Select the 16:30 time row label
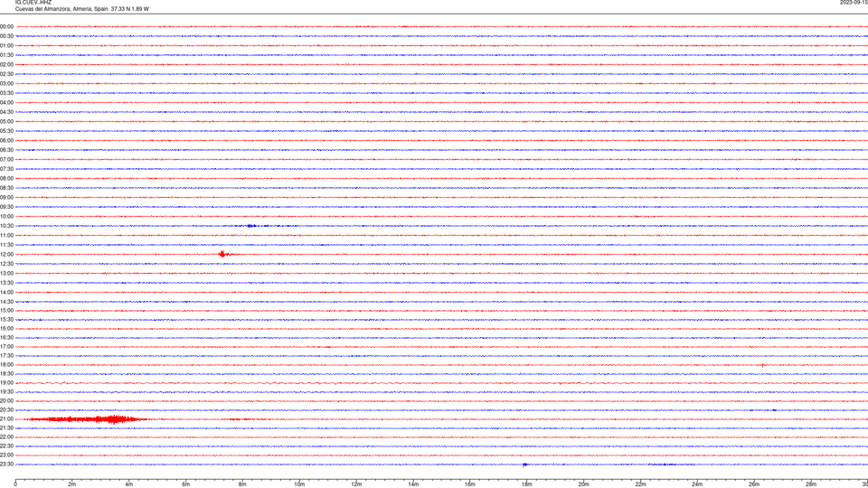This screenshot has width=868, height=488. click(x=6, y=337)
